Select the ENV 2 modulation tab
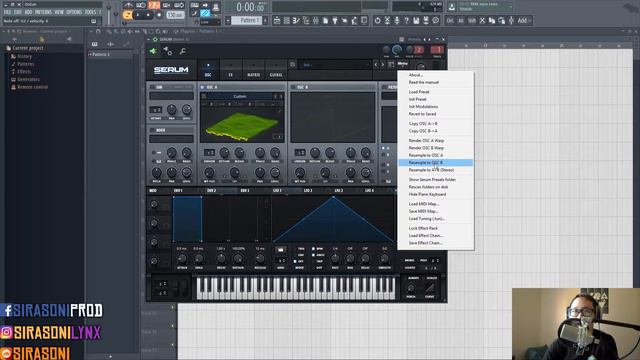 pos(211,191)
